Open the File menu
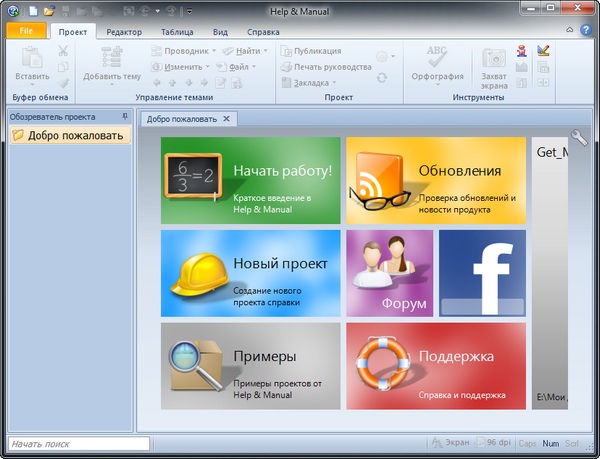Viewport: 600px width, 459px height. tap(26, 32)
